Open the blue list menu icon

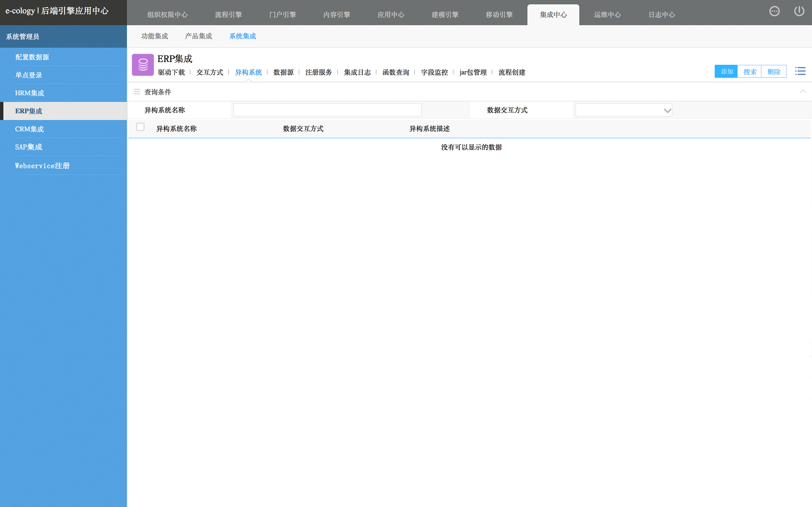[800, 71]
